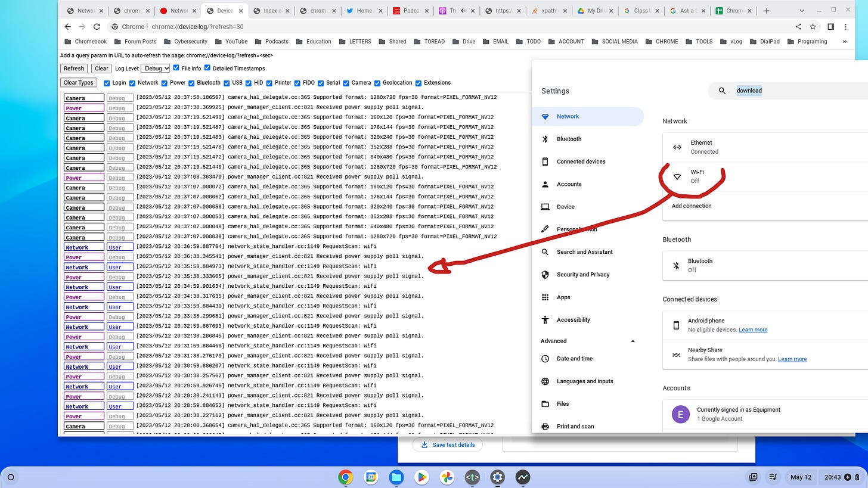The width and height of the screenshot is (868, 488).
Task: Click the Ethernet arrows icon
Action: coord(677,147)
